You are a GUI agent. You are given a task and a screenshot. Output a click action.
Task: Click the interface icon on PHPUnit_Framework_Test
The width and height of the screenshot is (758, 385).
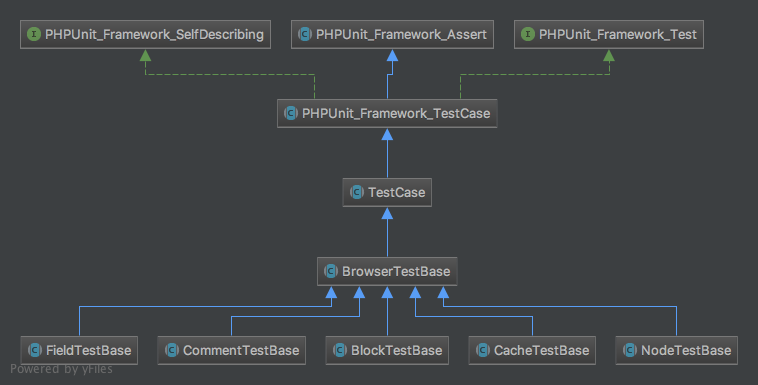(x=527, y=34)
